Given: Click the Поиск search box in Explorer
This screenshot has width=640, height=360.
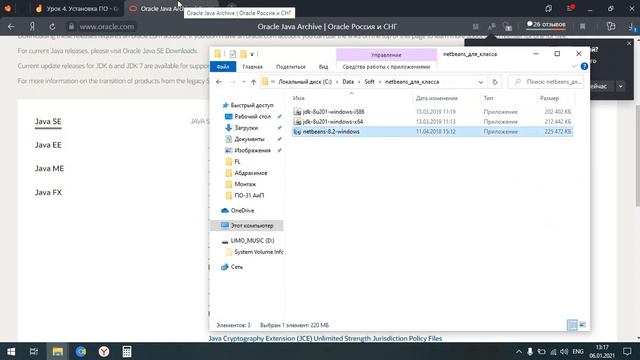Looking at the screenshot, I should [x=546, y=82].
